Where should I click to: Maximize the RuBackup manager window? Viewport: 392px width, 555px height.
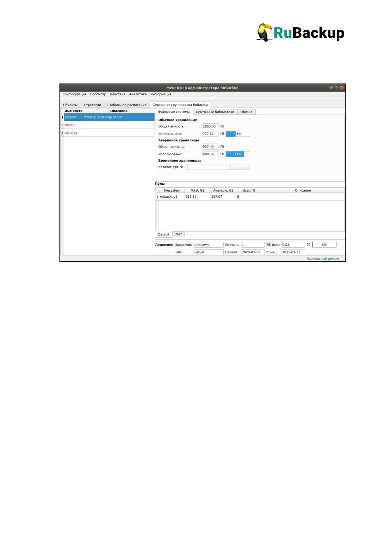[336, 88]
